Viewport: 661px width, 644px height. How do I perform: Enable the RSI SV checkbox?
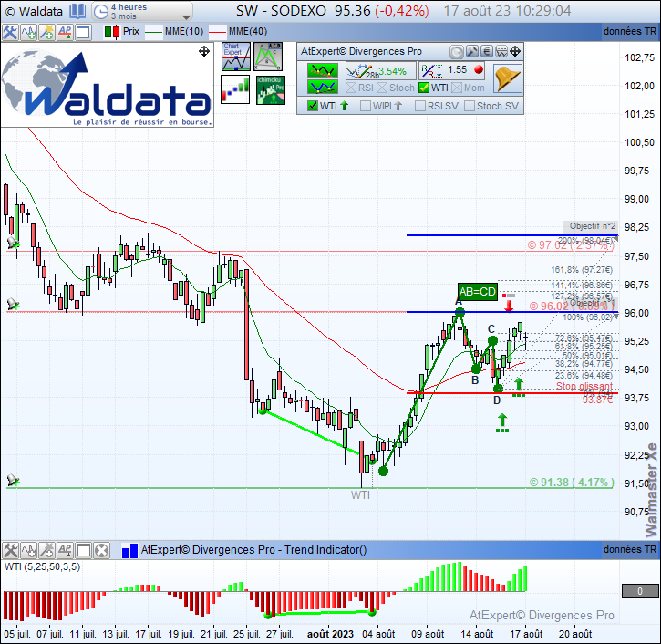click(x=420, y=106)
